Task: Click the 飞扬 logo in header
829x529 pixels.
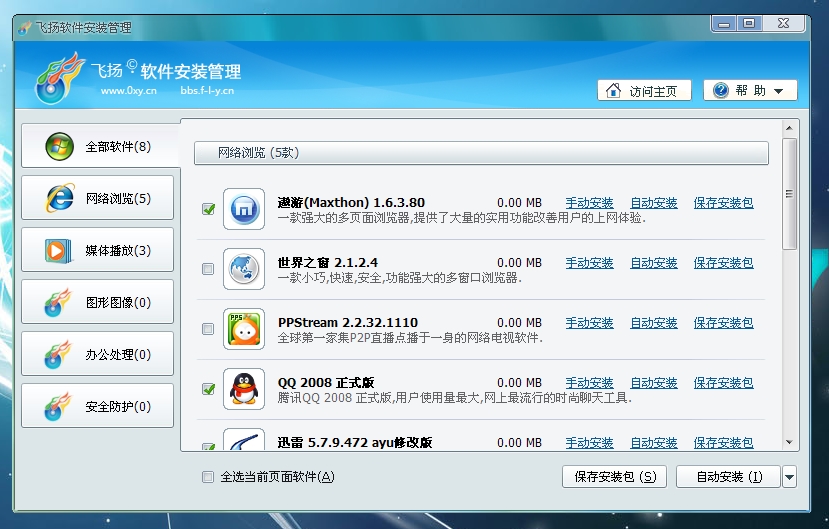Action: (59, 78)
